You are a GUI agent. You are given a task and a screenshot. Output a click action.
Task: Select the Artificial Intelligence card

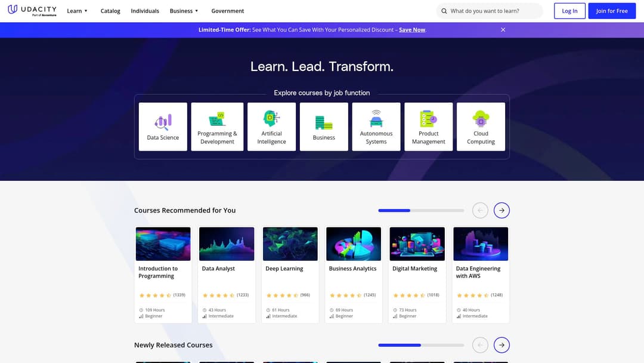[271, 127]
